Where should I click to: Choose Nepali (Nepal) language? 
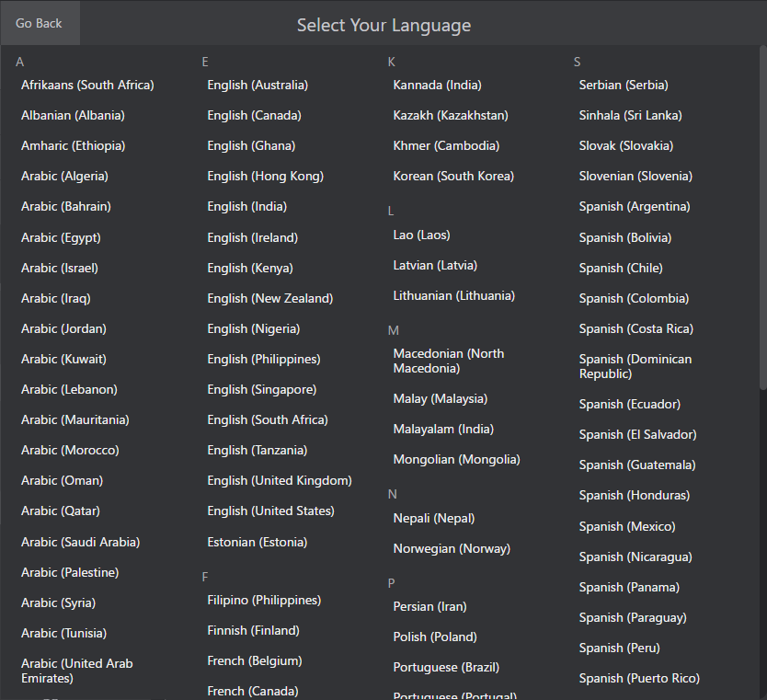(x=431, y=518)
